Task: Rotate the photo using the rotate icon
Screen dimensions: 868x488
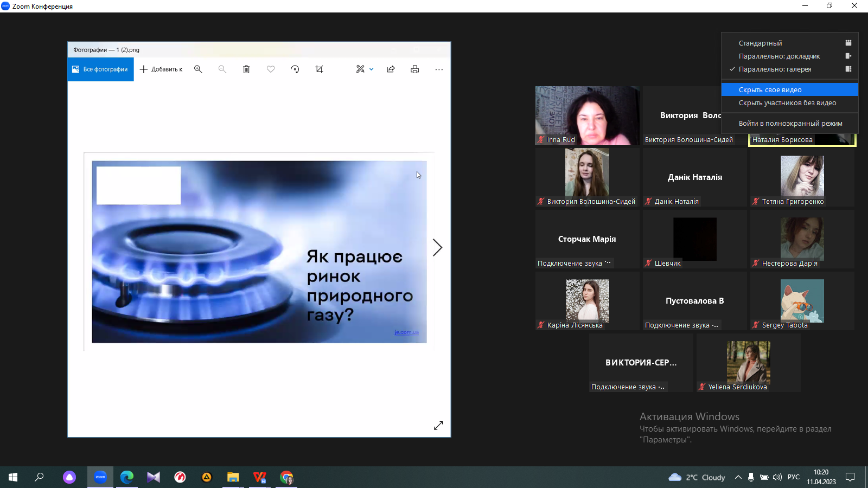Action: click(295, 69)
